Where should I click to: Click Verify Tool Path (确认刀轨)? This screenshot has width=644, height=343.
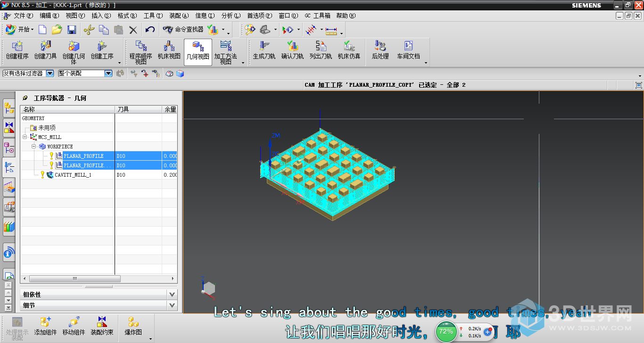[292, 50]
